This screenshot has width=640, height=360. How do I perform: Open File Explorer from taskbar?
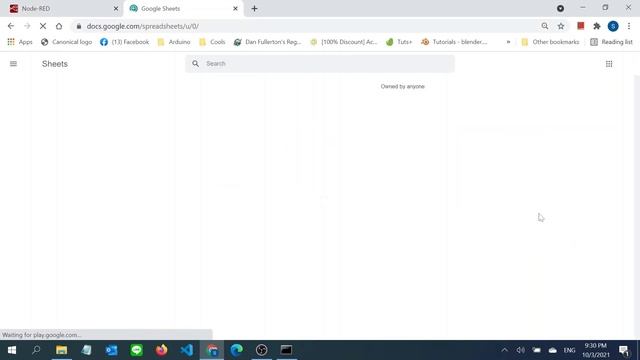(x=62, y=350)
